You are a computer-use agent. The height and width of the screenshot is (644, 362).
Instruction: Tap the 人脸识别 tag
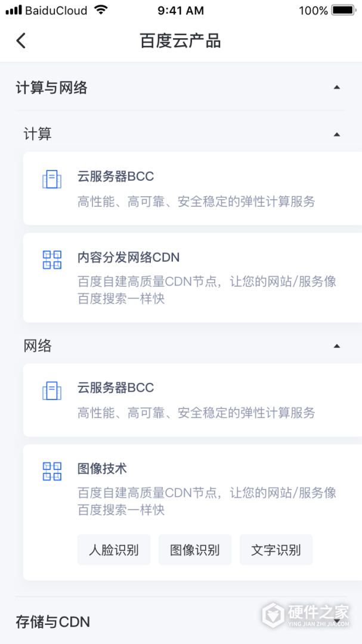[114, 550]
